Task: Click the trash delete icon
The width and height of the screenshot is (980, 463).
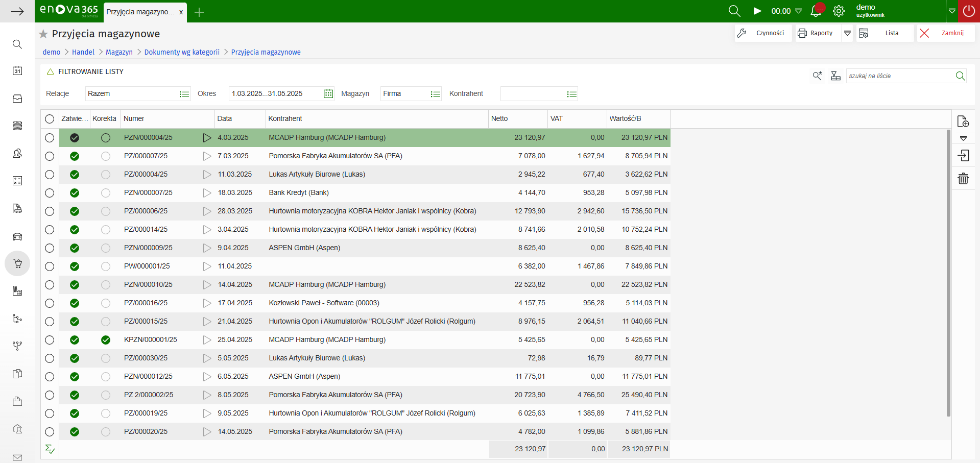Action: point(963,179)
